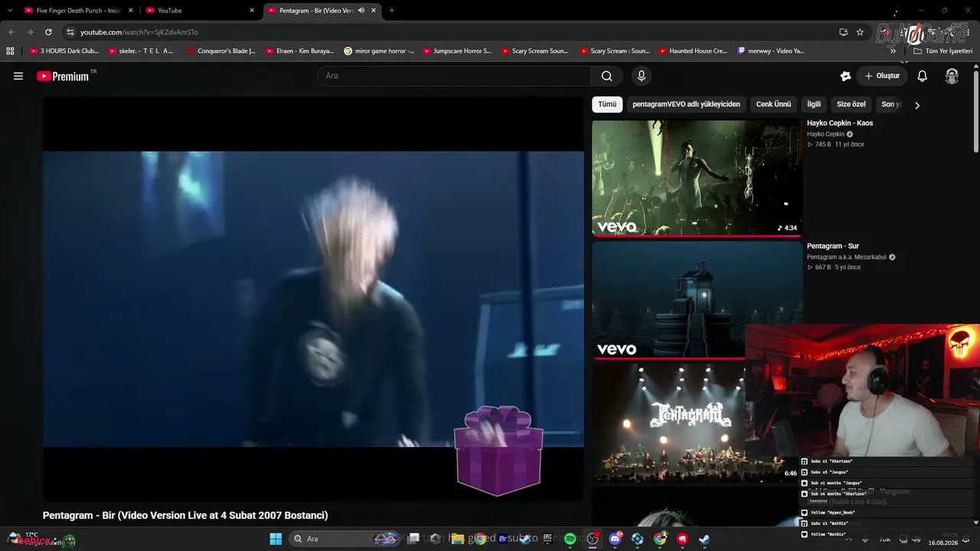Show more bookmarks with the overflow chevron
This screenshot has height=551, width=980.
click(893, 51)
